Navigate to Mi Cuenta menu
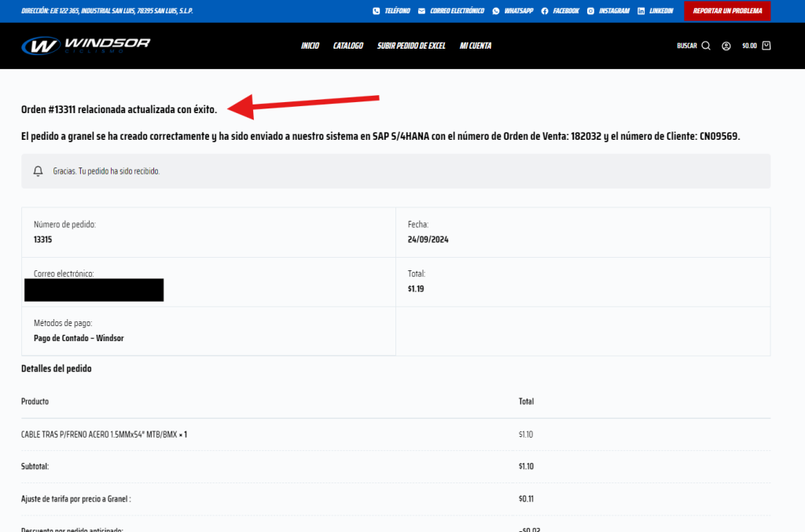The image size is (805, 532). click(x=476, y=46)
